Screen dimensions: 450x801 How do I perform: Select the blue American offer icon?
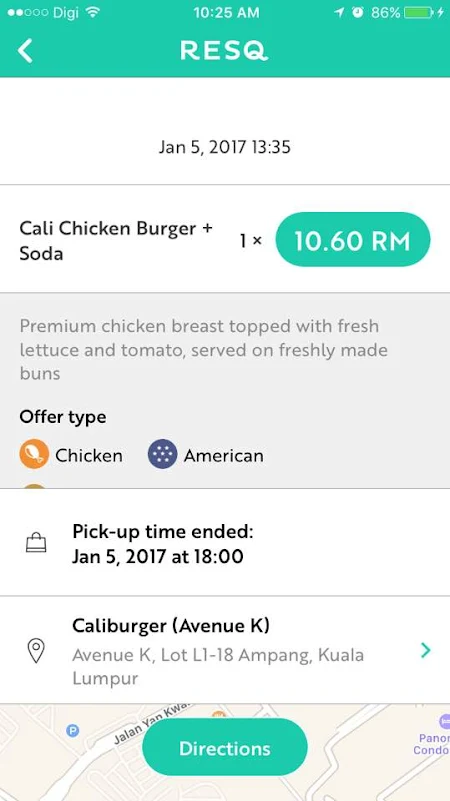click(162, 454)
